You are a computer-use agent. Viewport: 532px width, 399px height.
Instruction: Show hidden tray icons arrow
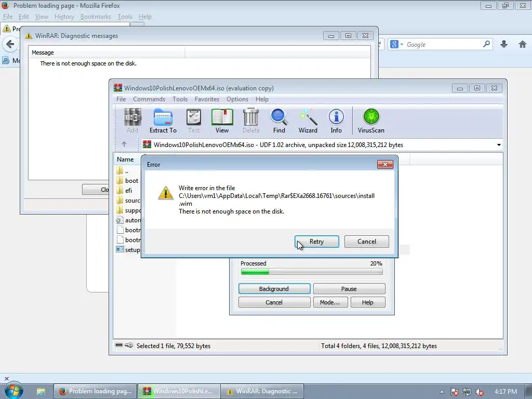tap(442, 392)
